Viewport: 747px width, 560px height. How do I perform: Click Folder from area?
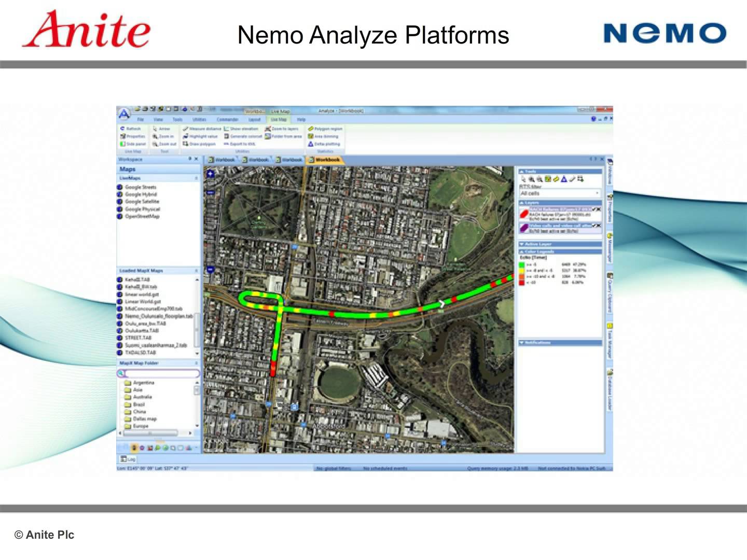[x=283, y=136]
